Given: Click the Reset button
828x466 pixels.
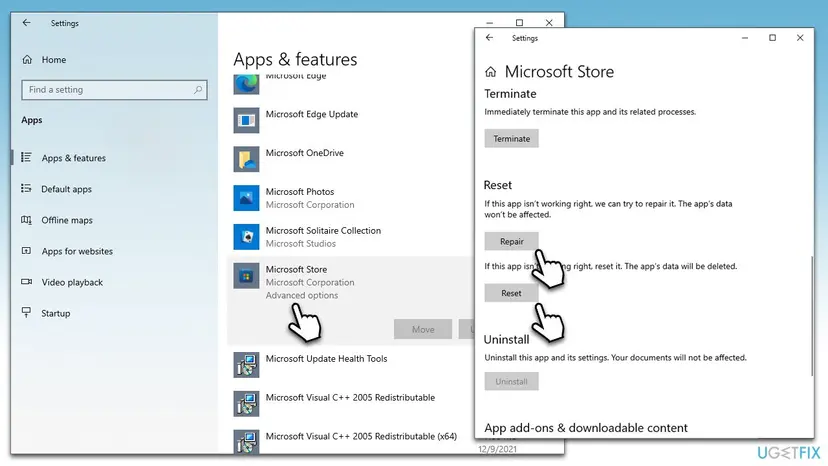Looking at the screenshot, I should 511,293.
